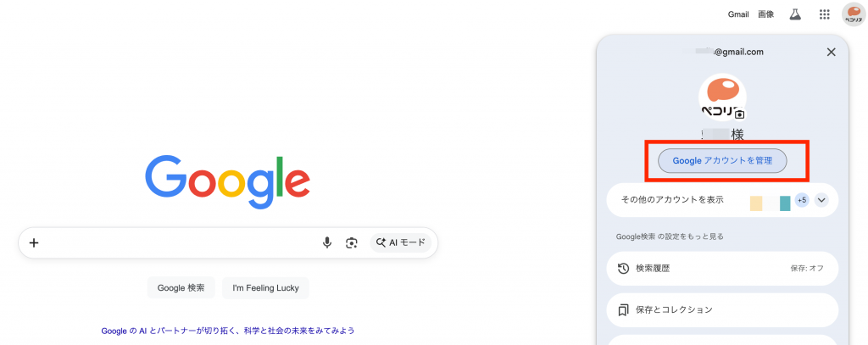Screen dimensions: 868x345
Task: Click the +5 accounts badge
Action: (x=802, y=200)
